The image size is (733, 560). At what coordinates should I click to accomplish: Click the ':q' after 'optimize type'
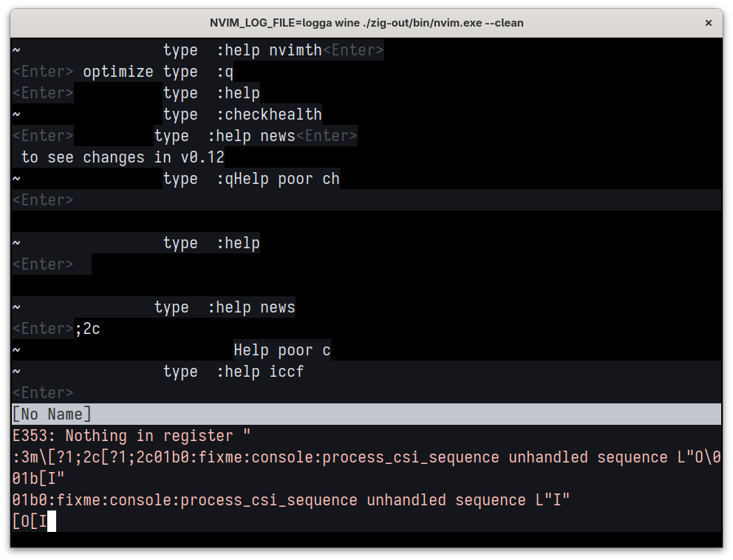[x=225, y=72]
